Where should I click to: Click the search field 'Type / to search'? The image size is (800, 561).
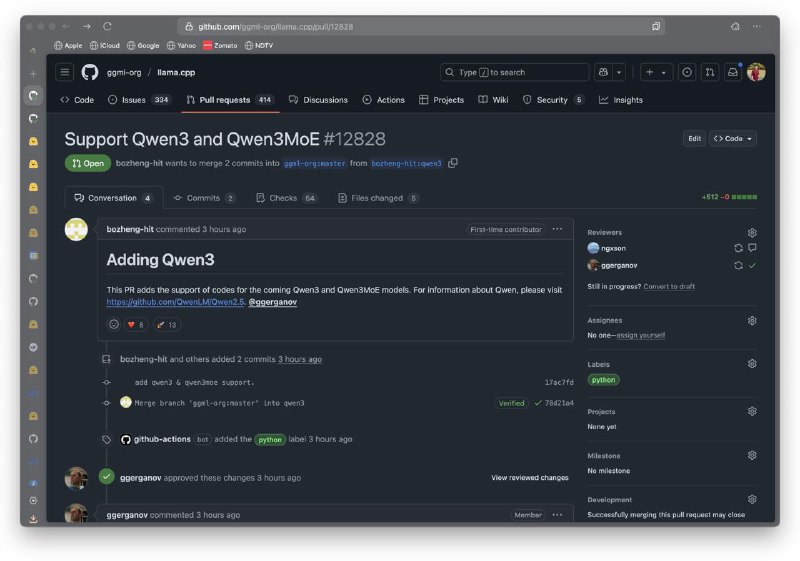[514, 72]
